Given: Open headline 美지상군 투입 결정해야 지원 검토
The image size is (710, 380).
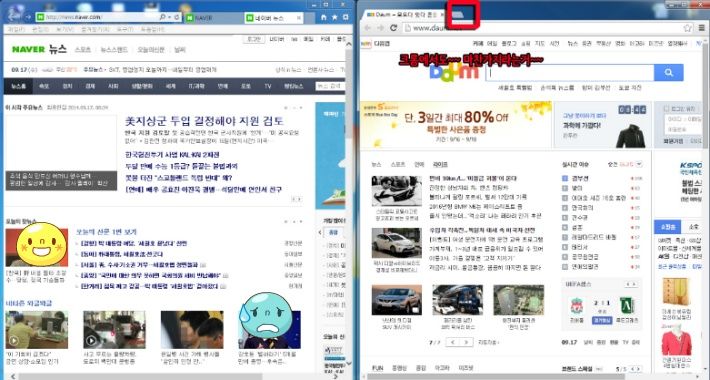Looking at the screenshot, I should pyautogui.click(x=204, y=121).
